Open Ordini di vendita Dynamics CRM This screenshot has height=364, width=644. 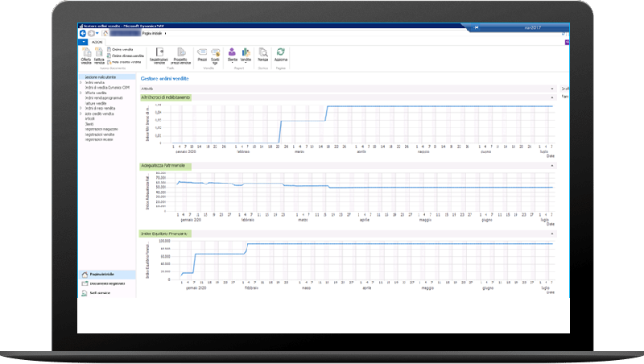(x=107, y=88)
